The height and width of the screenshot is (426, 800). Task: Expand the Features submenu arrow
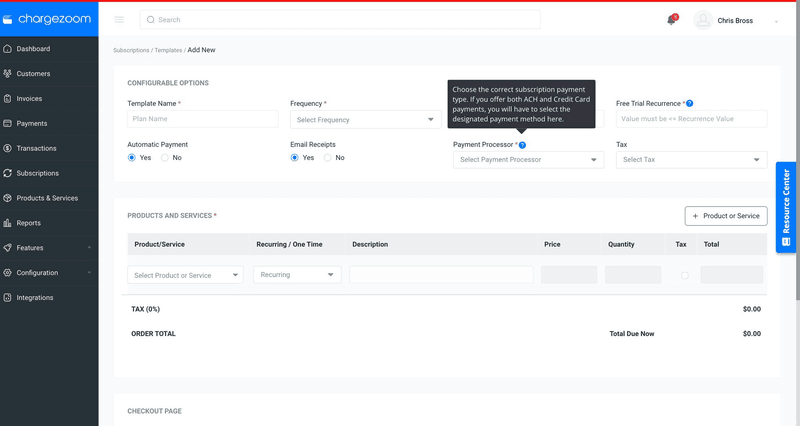(89, 248)
